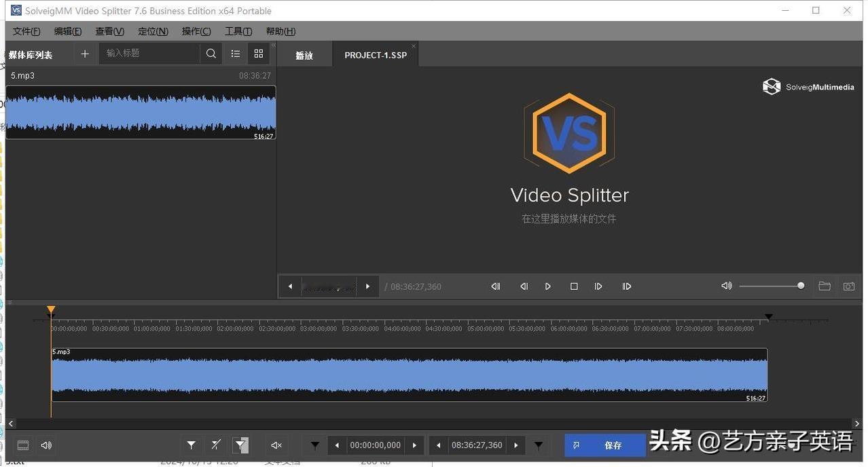Set the left marker triangle of the start time
The height and width of the screenshot is (467, 868).
click(315, 445)
